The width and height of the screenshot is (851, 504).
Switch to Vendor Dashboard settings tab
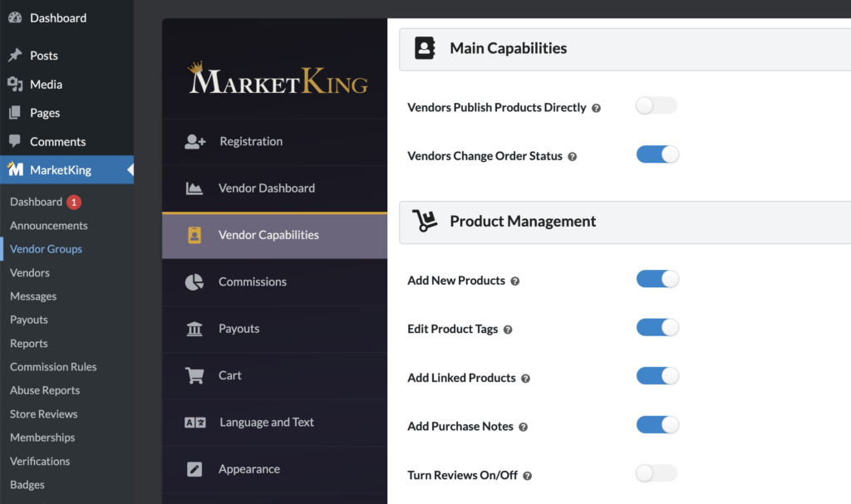[274, 188]
